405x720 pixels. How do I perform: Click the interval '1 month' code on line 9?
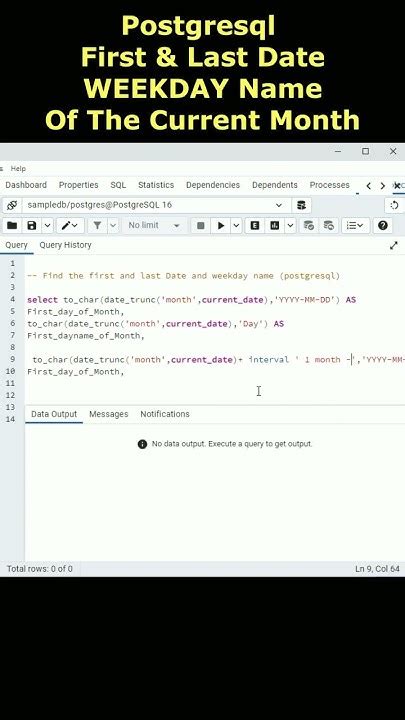coord(301,360)
